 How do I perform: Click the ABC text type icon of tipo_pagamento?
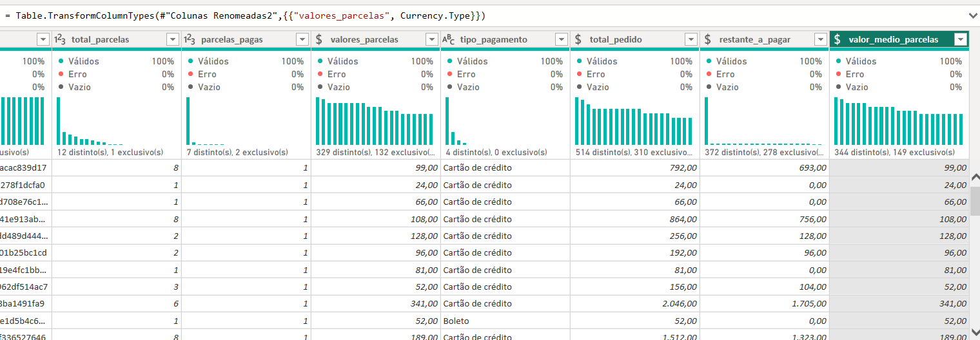tap(448, 39)
